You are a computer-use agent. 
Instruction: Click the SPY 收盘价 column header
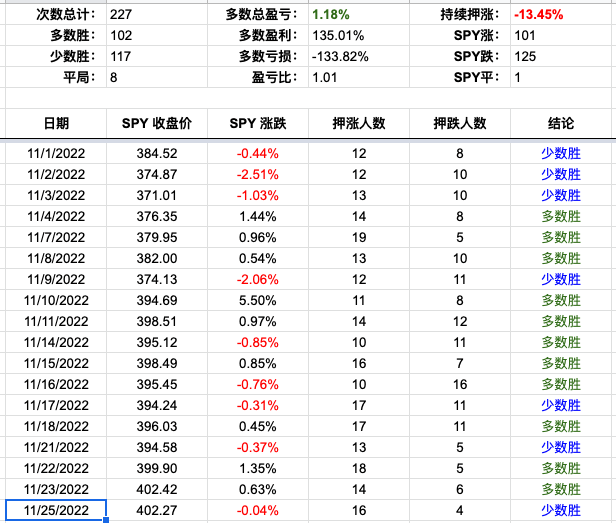coord(157,123)
